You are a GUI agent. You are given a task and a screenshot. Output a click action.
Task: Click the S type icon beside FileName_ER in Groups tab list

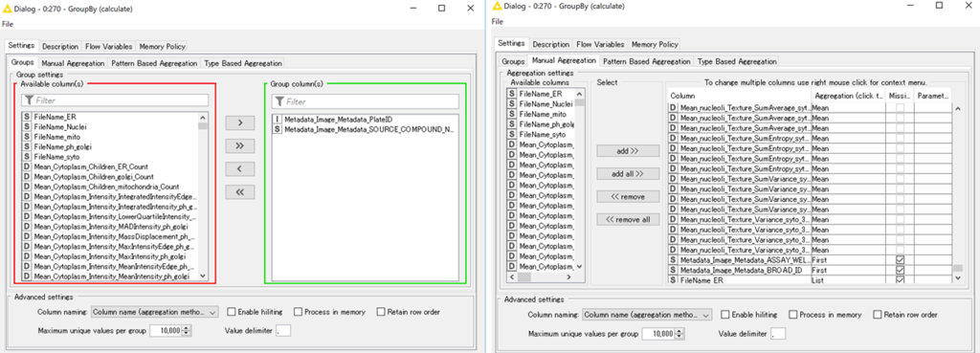(x=27, y=117)
